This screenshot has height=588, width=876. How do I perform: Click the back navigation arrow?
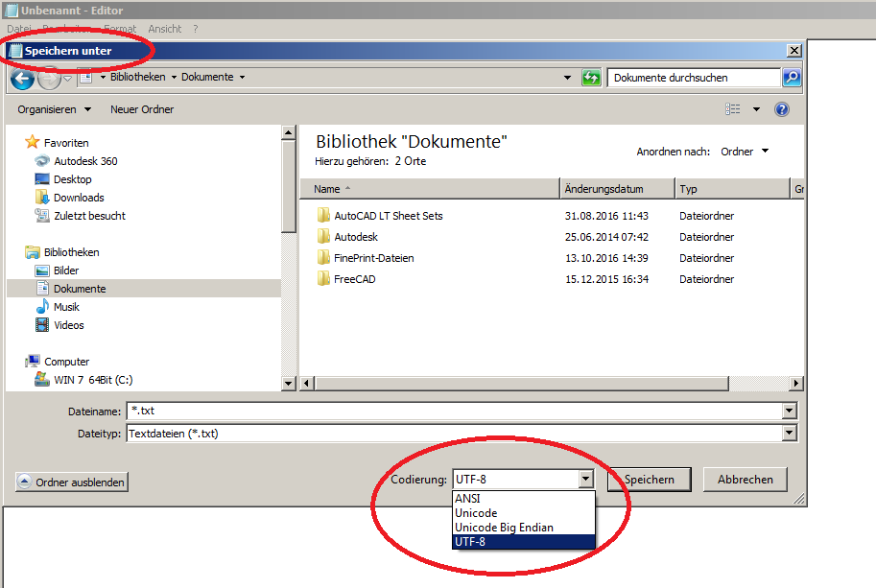coord(22,78)
